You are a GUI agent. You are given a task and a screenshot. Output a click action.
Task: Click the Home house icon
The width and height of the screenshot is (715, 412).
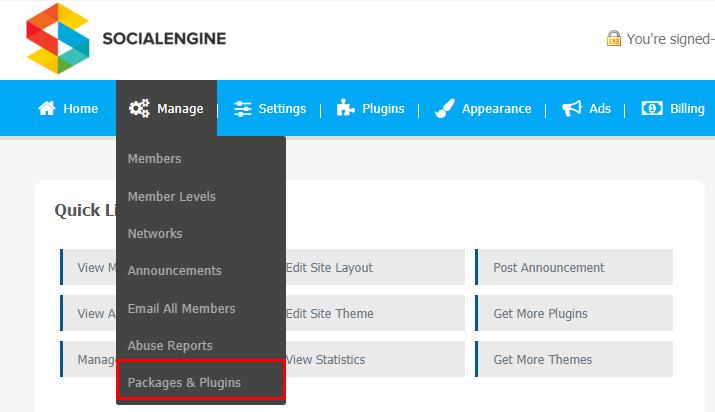47,108
